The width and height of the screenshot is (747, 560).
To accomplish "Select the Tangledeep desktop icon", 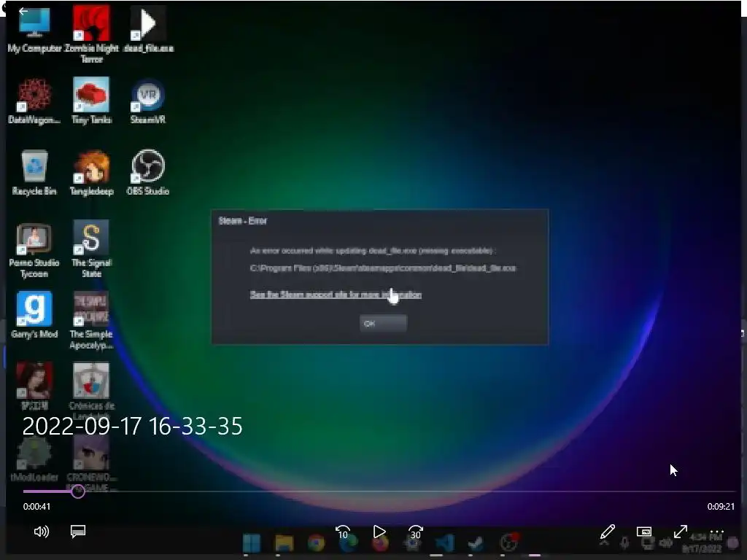I will [x=91, y=172].
